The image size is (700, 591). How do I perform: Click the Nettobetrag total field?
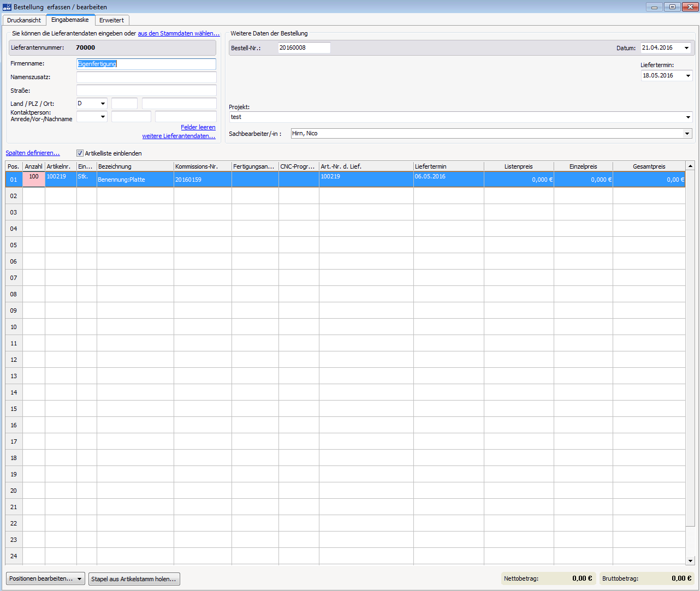pyautogui.click(x=548, y=578)
